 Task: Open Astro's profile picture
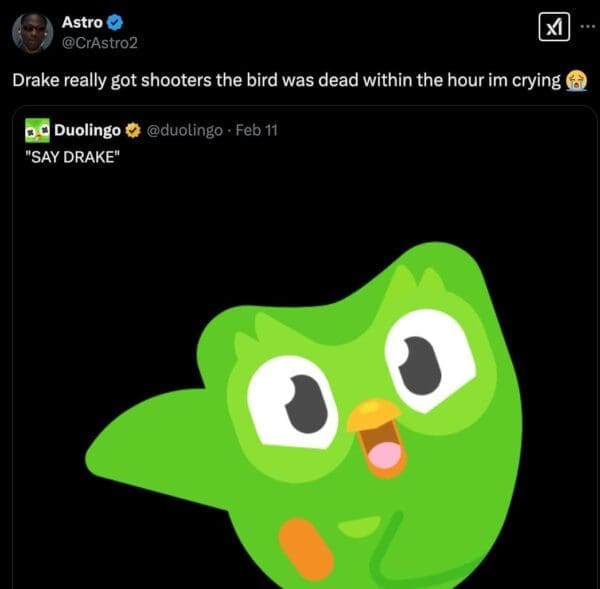(32, 32)
